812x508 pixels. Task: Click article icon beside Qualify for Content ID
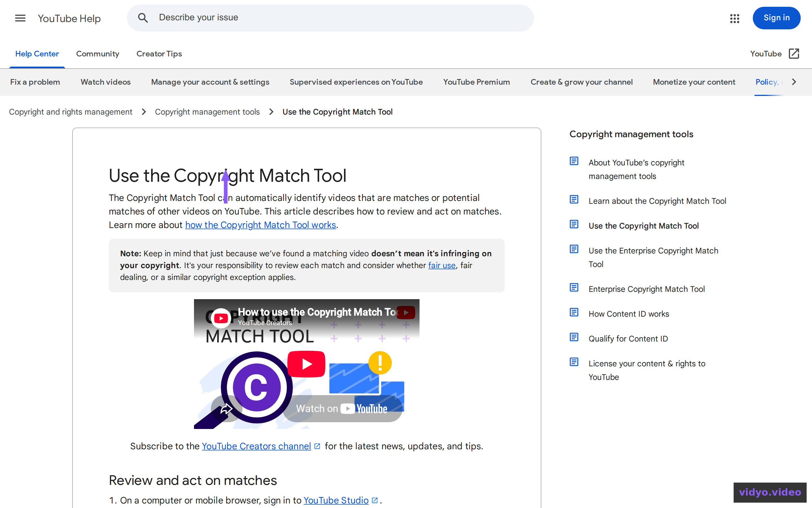pyautogui.click(x=574, y=337)
